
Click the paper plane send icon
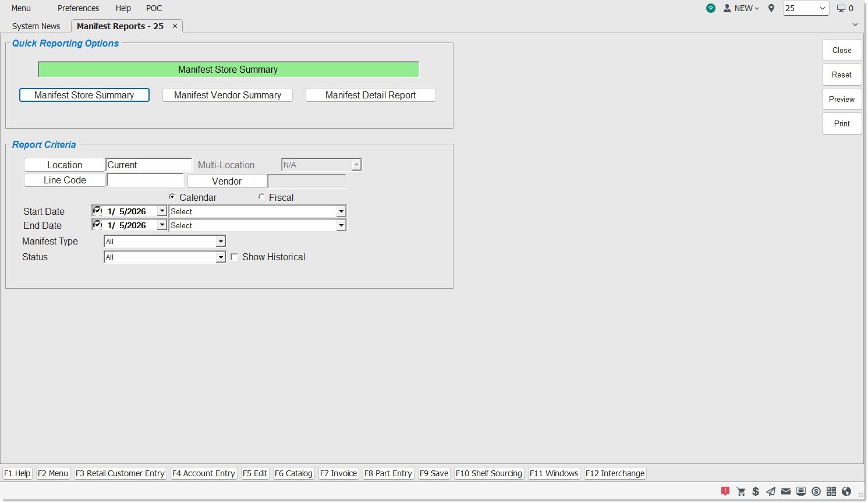[x=771, y=491]
